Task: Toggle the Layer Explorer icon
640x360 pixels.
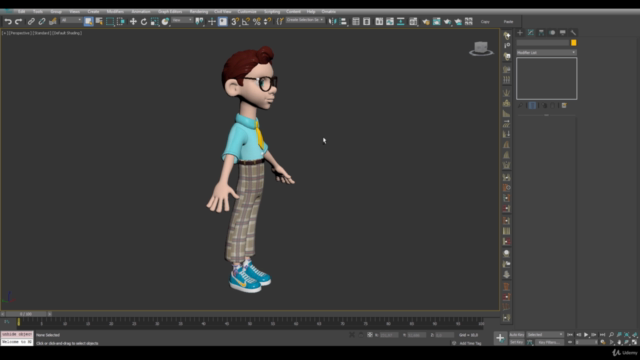Action: [x=367, y=22]
